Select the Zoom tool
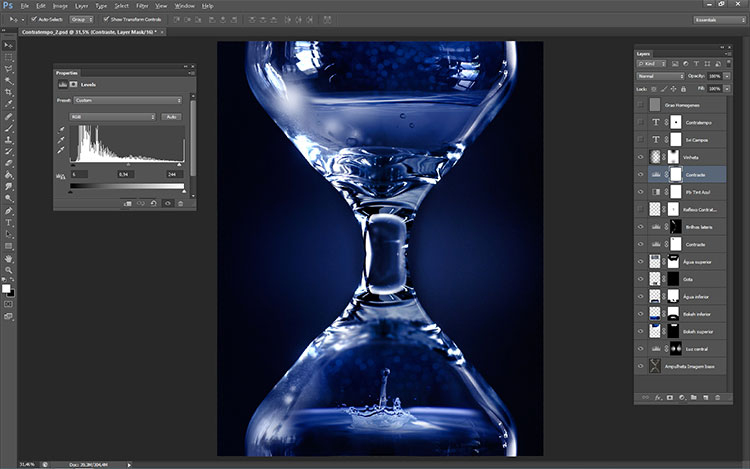The image size is (750, 469). [x=9, y=270]
